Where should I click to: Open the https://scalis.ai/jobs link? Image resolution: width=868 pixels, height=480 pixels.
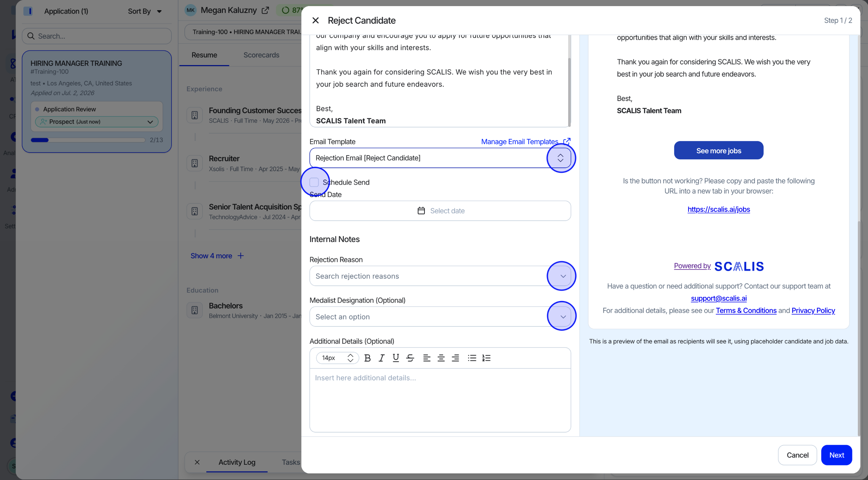pos(719,209)
